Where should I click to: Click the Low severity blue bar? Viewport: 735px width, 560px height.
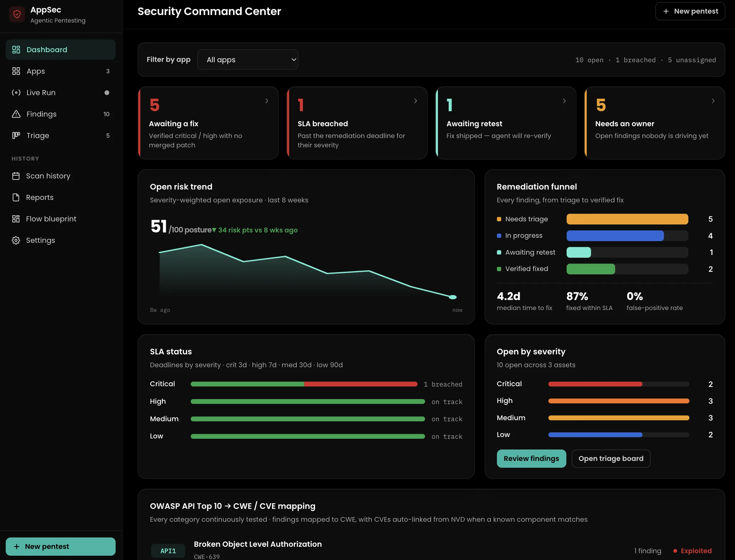[x=595, y=435]
